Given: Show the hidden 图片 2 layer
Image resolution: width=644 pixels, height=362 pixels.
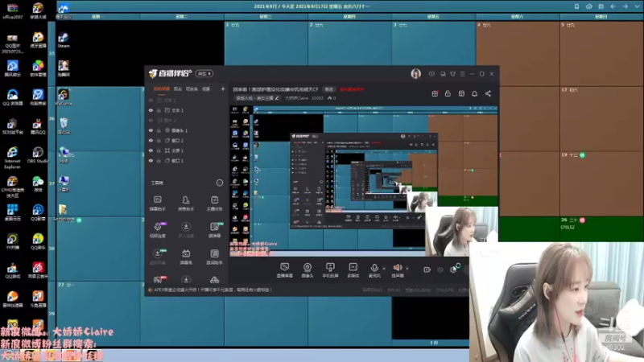Looking at the screenshot, I should (151, 120).
